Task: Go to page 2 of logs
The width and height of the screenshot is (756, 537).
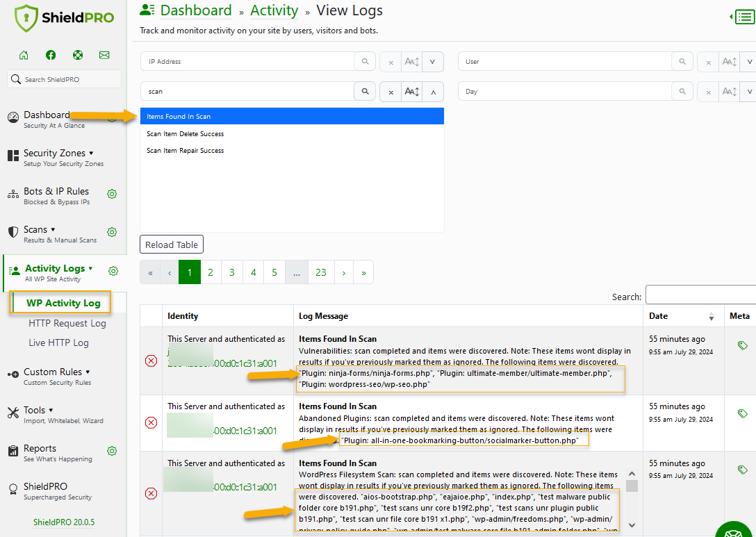Action: pos(211,272)
